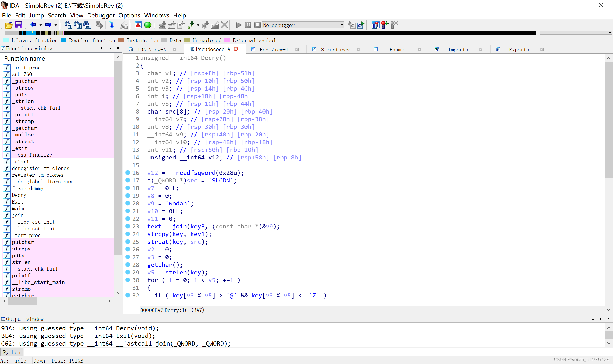This screenshot has height=364, width=613.
Task: Switch to the Hex View-1 tab
Action: click(274, 50)
